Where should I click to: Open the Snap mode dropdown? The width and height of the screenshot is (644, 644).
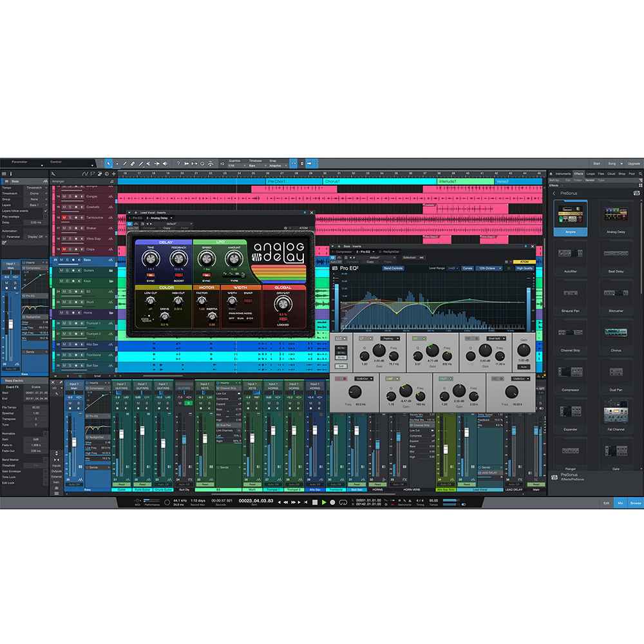tap(278, 166)
